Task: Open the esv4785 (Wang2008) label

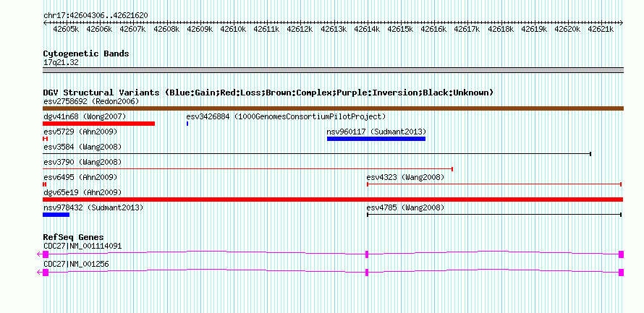Action: pos(405,207)
